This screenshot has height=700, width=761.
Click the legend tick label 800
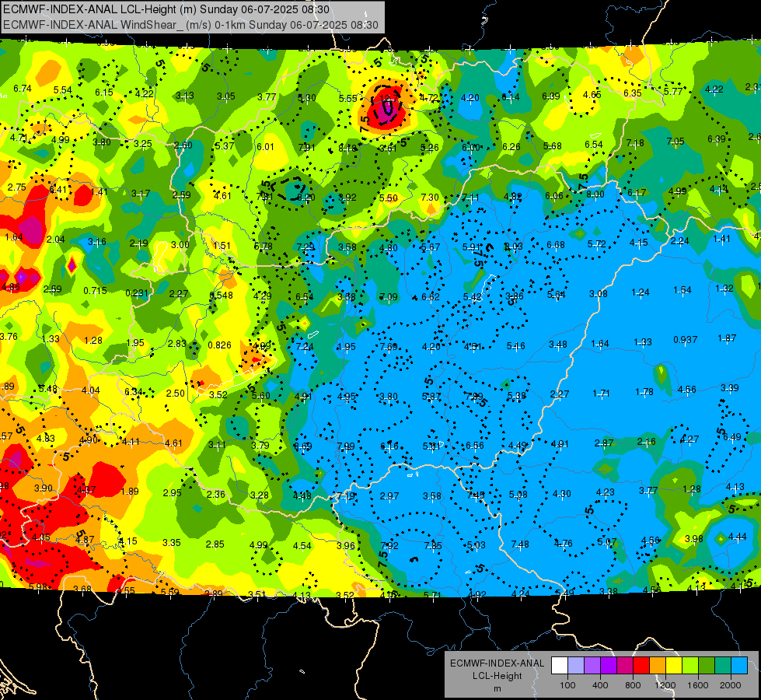point(633,685)
